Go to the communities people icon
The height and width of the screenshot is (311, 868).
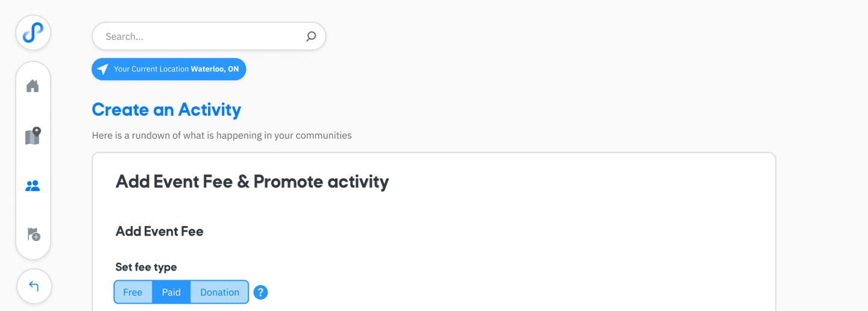[x=33, y=186]
